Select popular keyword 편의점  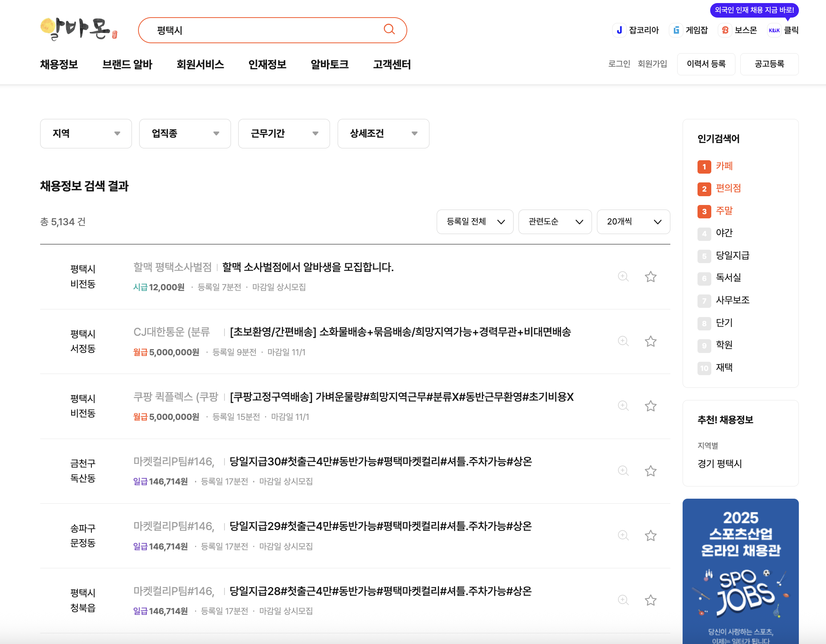(x=728, y=188)
